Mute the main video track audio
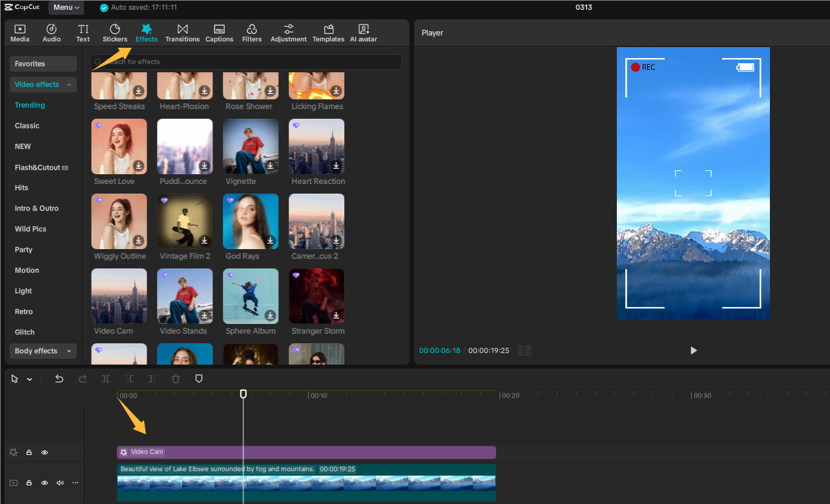 pos(60,483)
